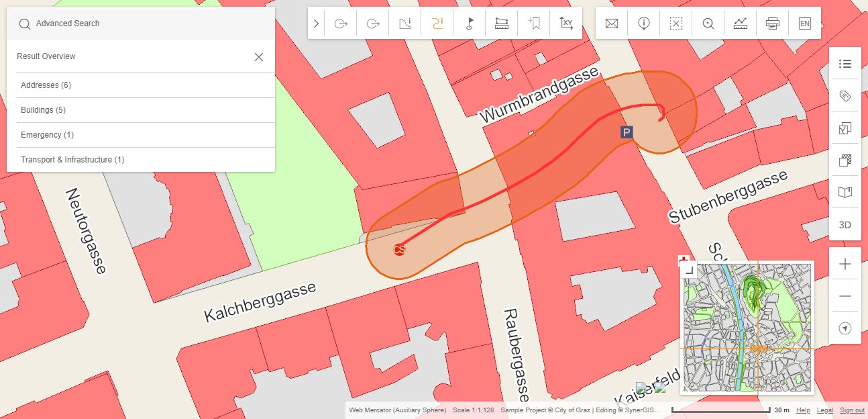The image size is (868, 419).
Task: Select the elevation profile tool
Action: pos(740,22)
